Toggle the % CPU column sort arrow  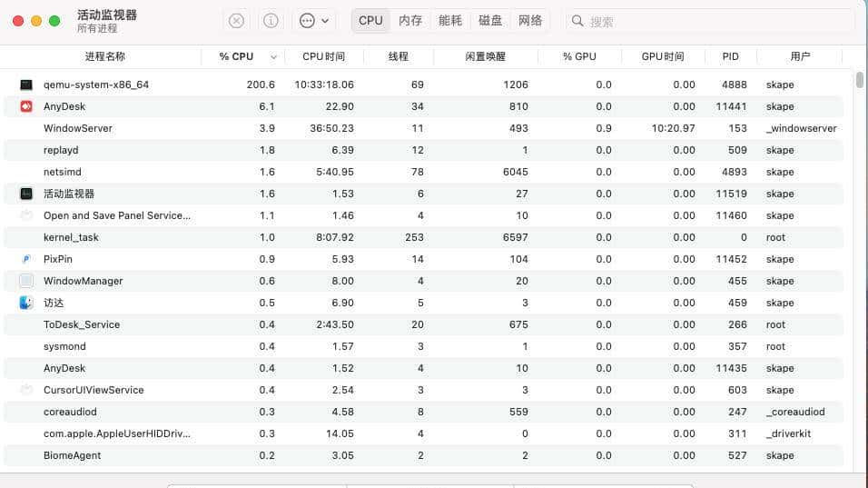273,57
